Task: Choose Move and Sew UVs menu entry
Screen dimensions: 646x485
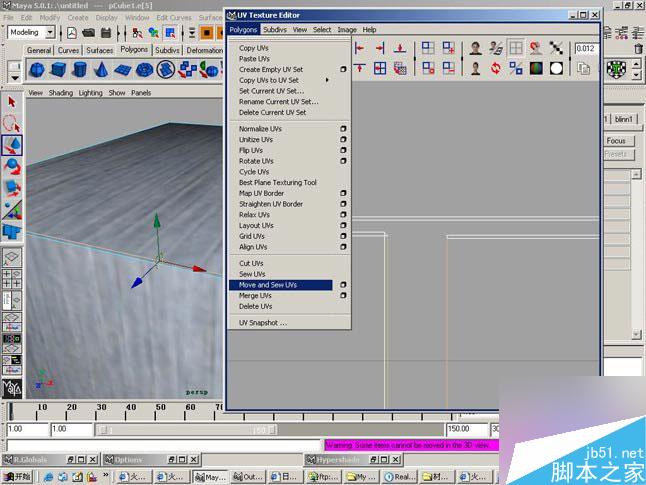Action: tap(268, 285)
